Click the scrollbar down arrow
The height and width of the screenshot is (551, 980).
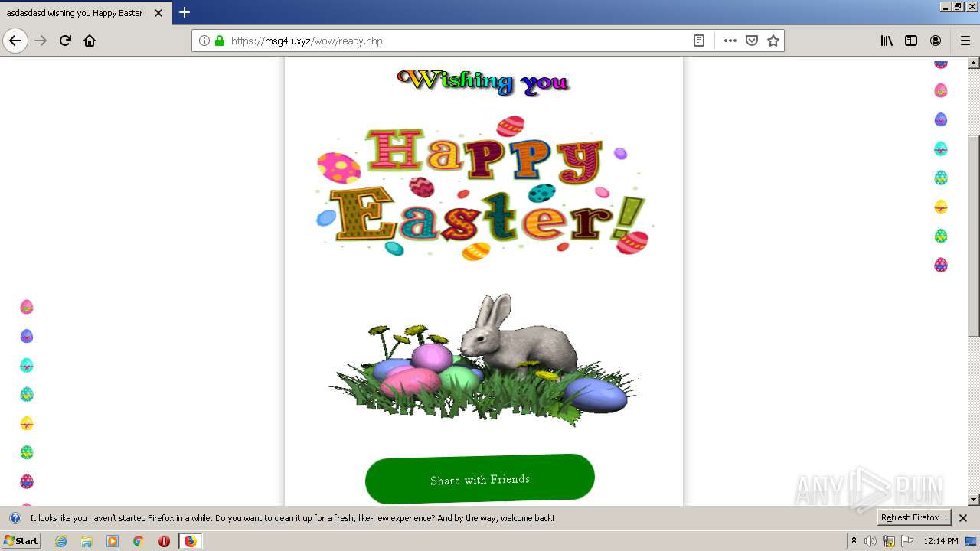(x=974, y=500)
